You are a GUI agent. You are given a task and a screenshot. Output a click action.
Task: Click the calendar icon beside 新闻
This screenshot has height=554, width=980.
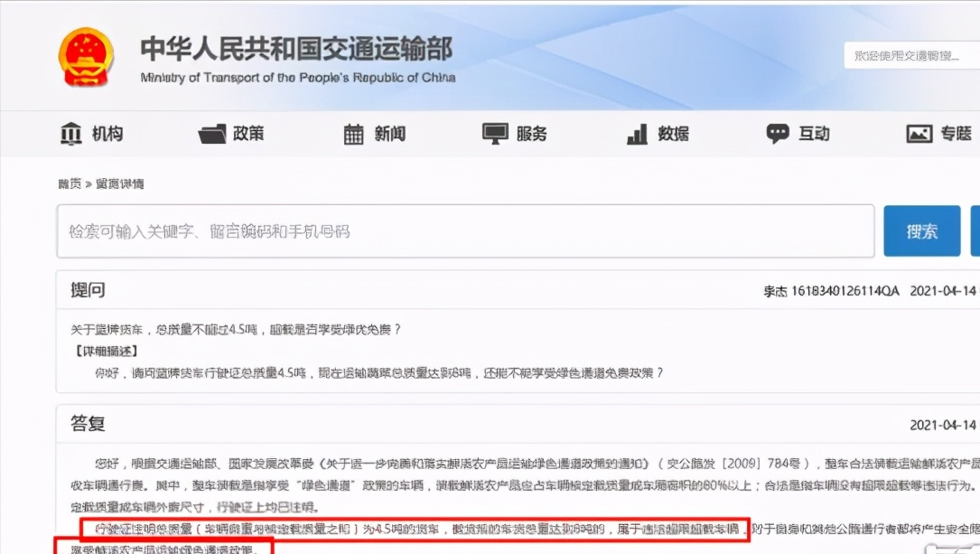click(353, 134)
